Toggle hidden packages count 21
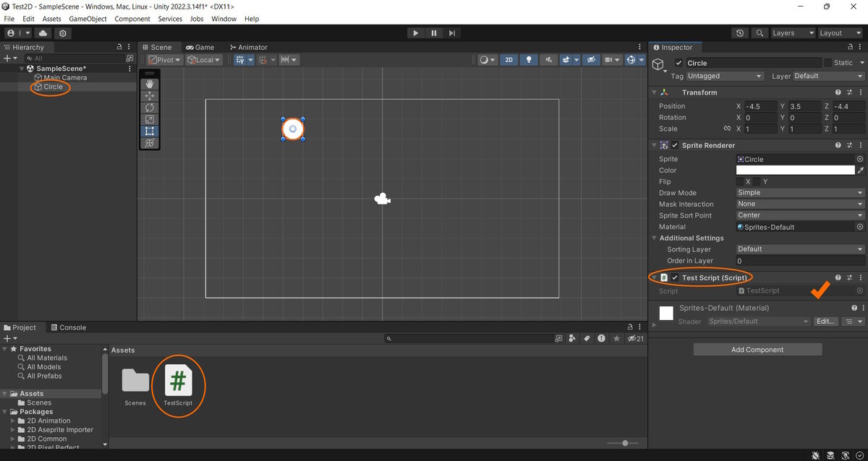Screen dimensions: 868x461 635,338
